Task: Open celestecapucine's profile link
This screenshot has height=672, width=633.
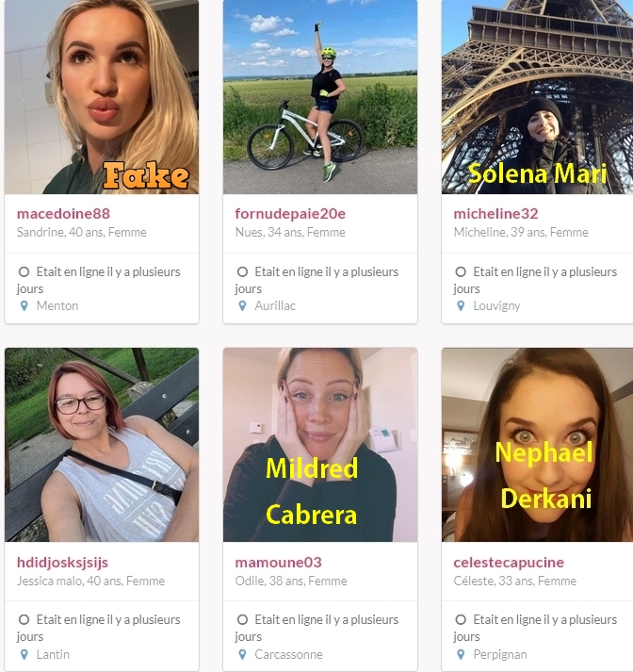Action: click(x=509, y=563)
